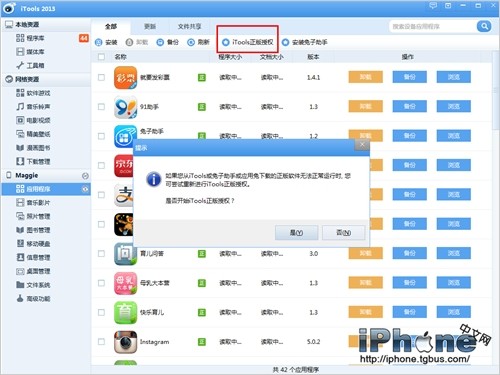Sort by the 版本 version column header
The height and width of the screenshot is (375, 500).
(313, 57)
